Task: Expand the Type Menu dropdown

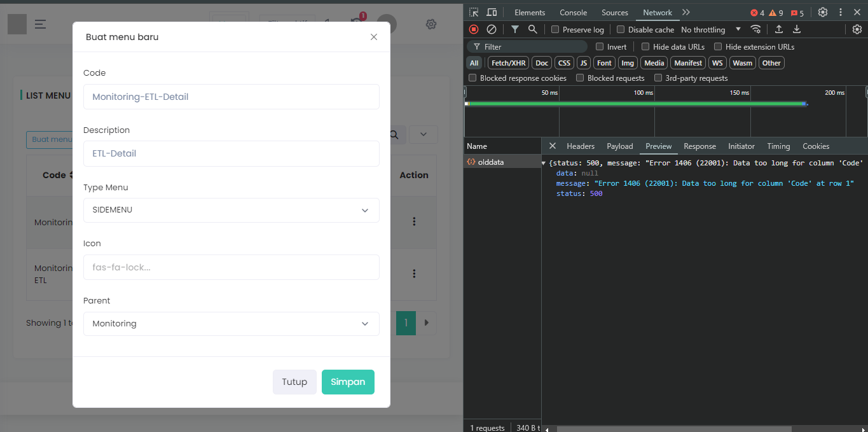Action: 231,210
